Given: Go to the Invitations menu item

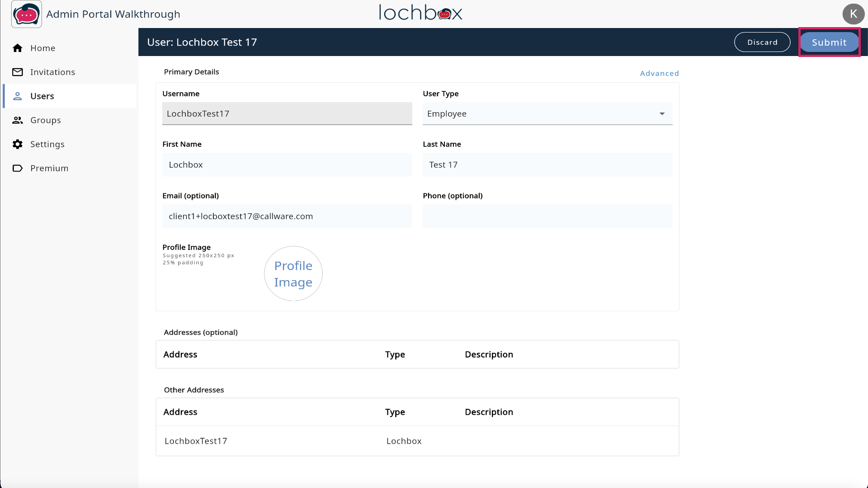Looking at the screenshot, I should (x=52, y=72).
